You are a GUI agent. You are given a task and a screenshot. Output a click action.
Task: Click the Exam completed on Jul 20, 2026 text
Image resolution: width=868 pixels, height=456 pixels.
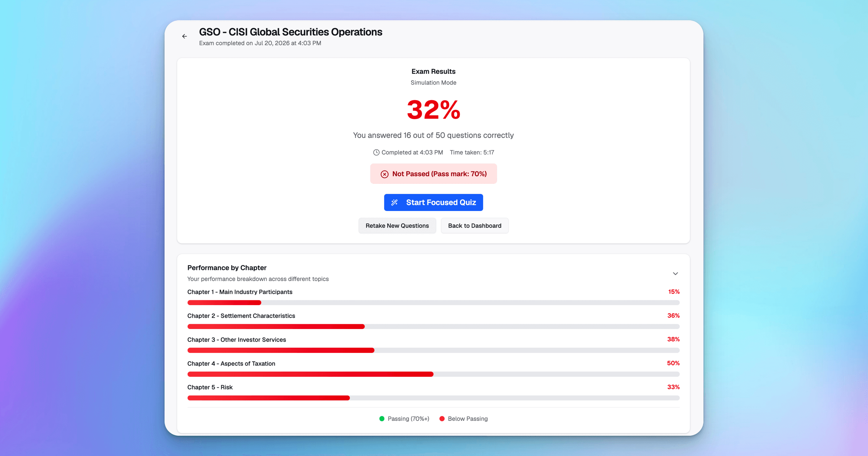click(260, 43)
